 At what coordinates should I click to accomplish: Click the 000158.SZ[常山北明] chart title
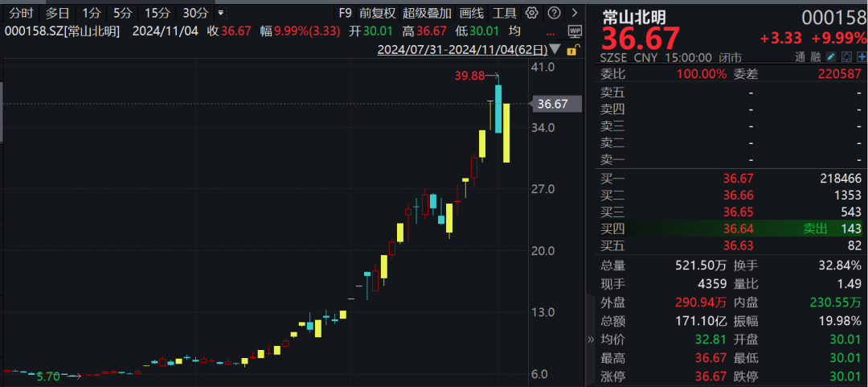(62, 31)
